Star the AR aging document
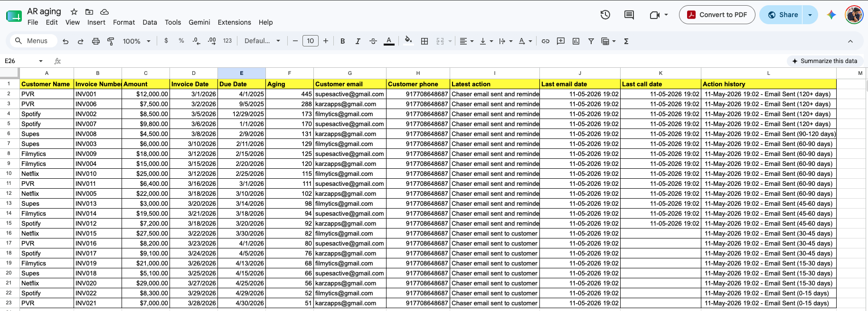 click(x=74, y=11)
